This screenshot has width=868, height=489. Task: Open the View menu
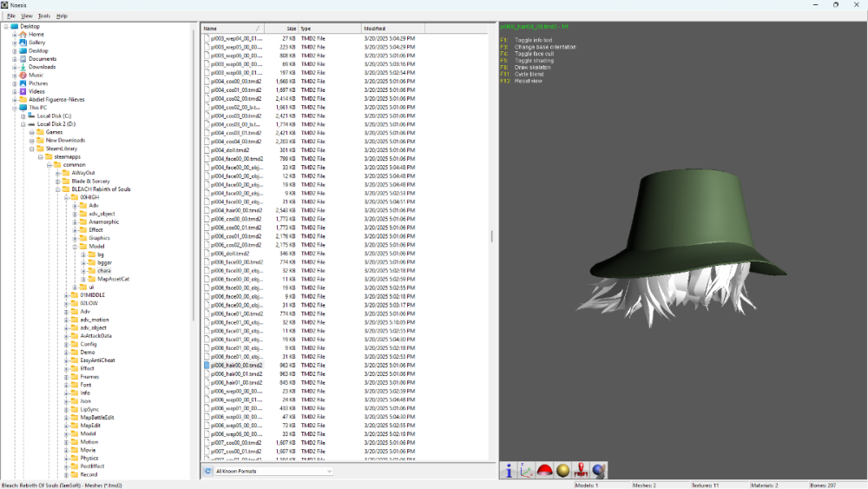pos(27,16)
